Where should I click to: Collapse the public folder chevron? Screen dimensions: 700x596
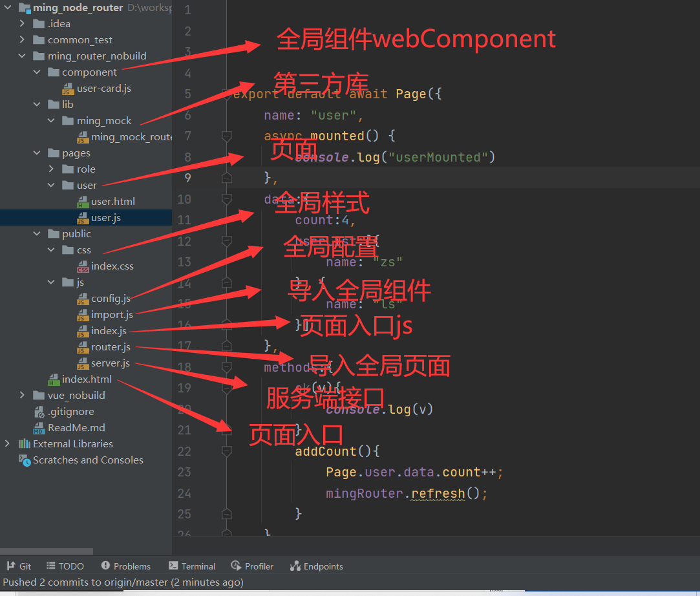click(37, 233)
